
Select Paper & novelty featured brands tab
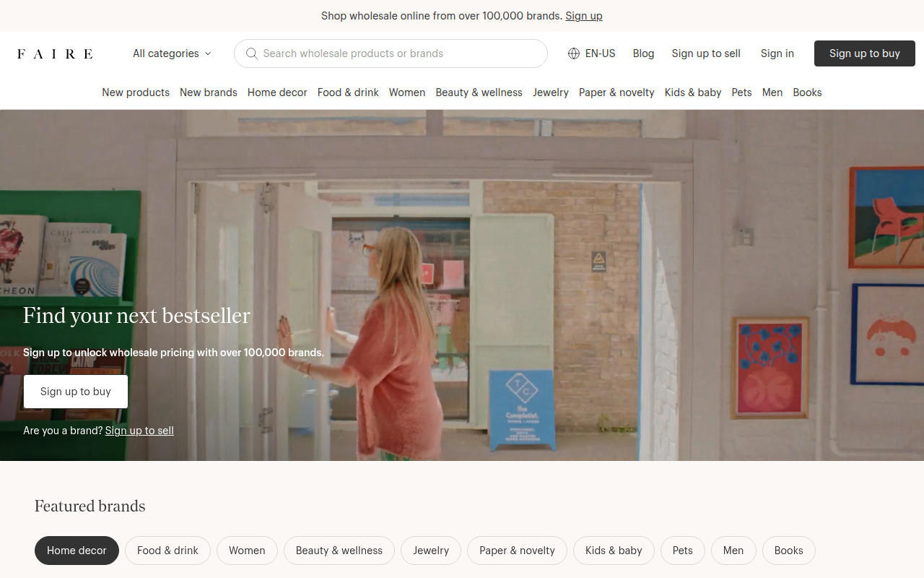coord(518,551)
